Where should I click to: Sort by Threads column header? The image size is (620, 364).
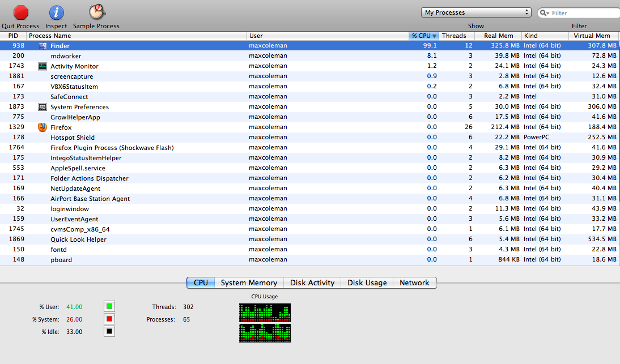pyautogui.click(x=457, y=36)
